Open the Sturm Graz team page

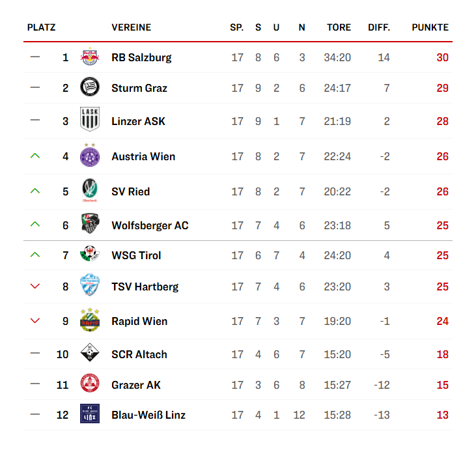(x=139, y=88)
